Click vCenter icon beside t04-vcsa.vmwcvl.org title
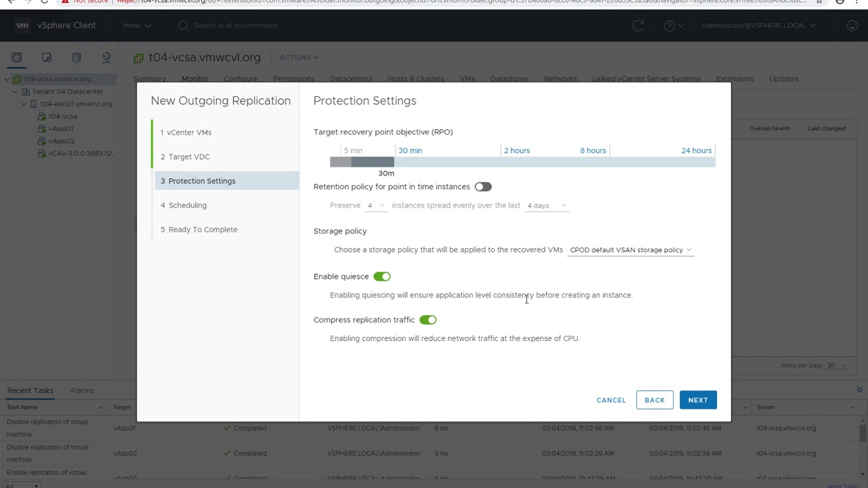 point(139,58)
